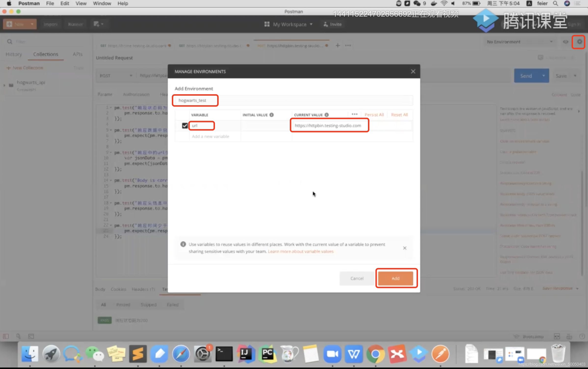Viewport: 588px width, 369px height.
Task: Open the three-dot column options menu
Action: point(354,114)
